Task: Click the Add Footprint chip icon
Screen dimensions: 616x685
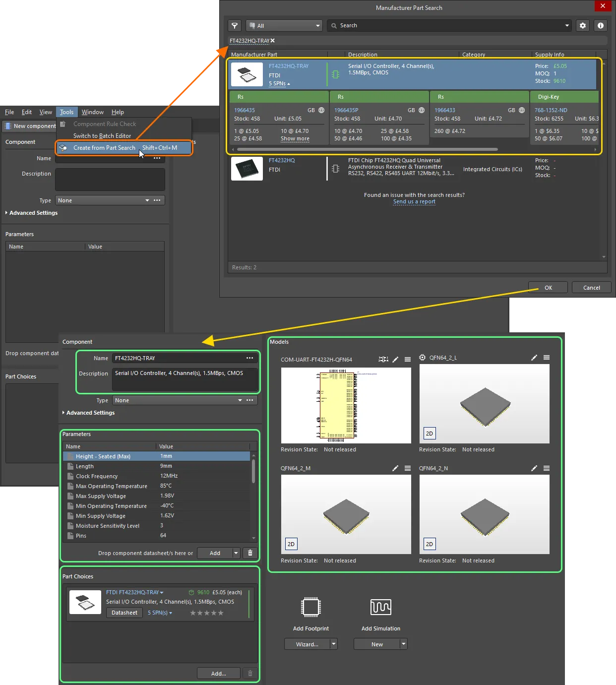Action: point(311,607)
